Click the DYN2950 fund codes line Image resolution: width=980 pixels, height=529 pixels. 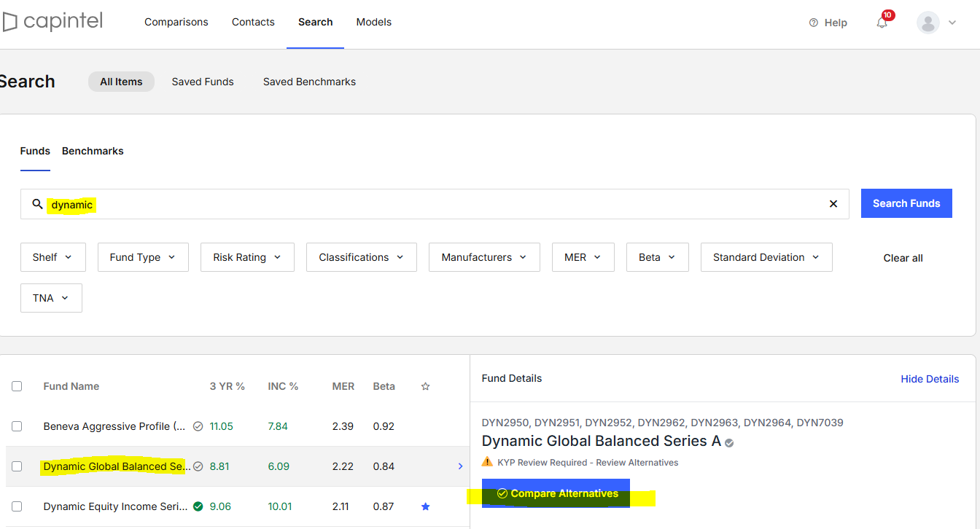coord(663,423)
